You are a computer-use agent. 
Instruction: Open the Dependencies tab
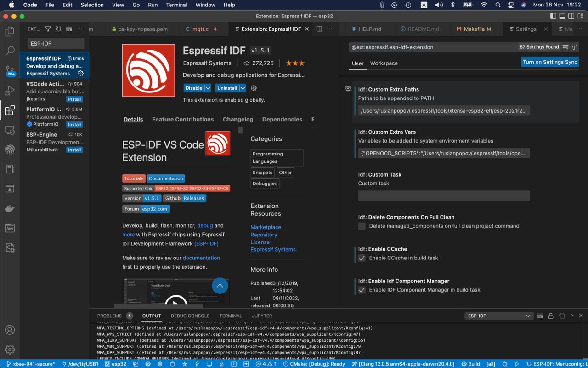282,119
